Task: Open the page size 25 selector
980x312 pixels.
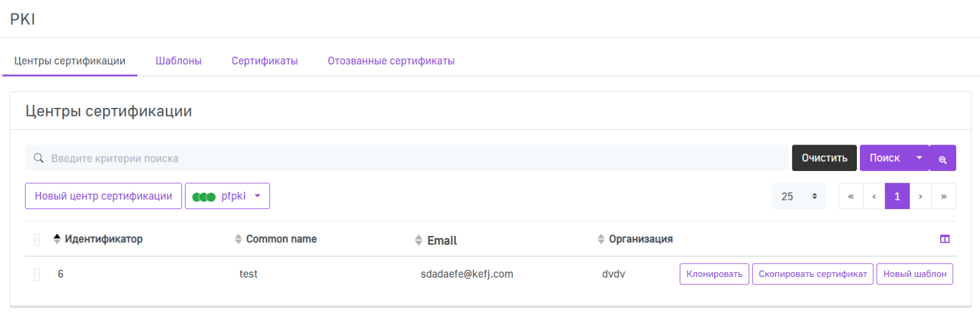Action: 799,197
